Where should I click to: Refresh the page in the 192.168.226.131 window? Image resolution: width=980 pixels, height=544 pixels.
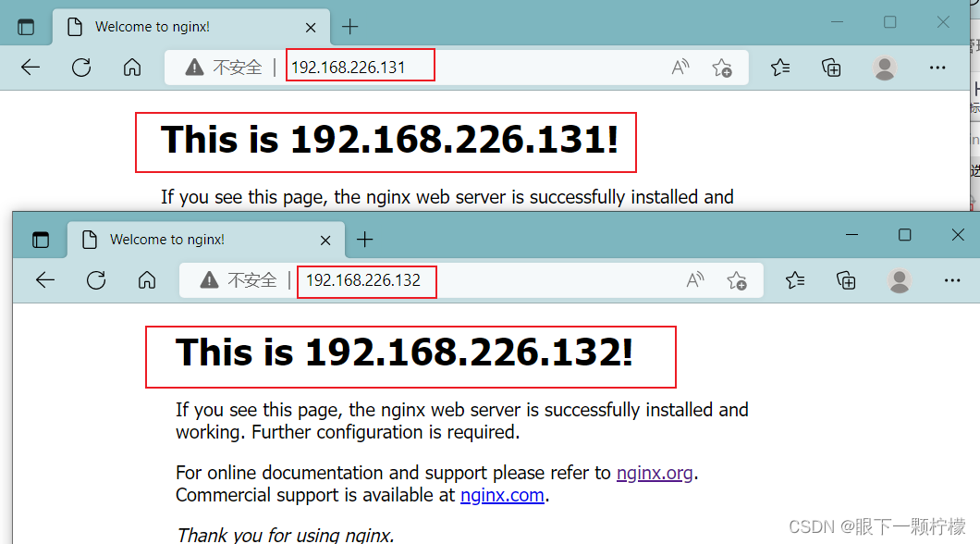click(81, 67)
